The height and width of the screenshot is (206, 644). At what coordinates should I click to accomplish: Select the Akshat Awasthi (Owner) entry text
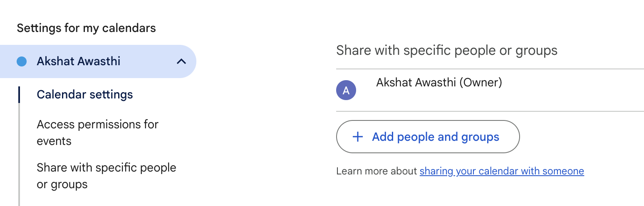pyautogui.click(x=439, y=83)
